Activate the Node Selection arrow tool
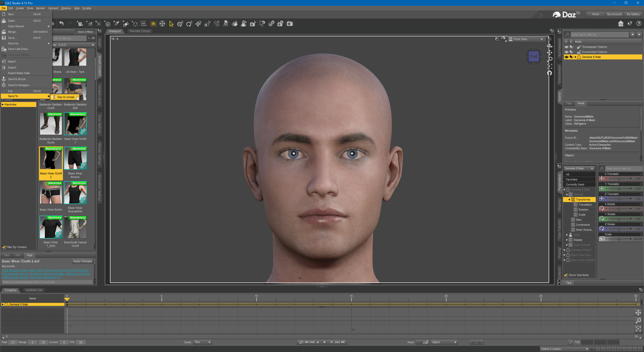The width and height of the screenshot is (644, 352). click(171, 24)
